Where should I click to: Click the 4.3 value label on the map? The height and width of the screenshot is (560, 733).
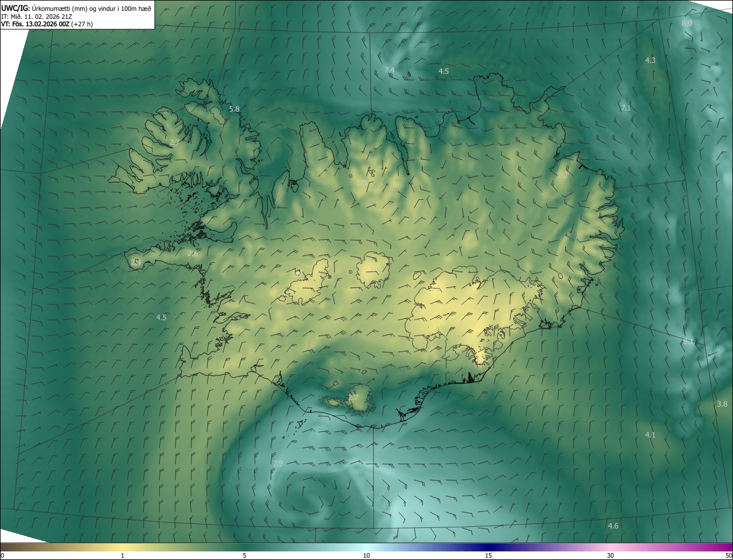coord(651,60)
